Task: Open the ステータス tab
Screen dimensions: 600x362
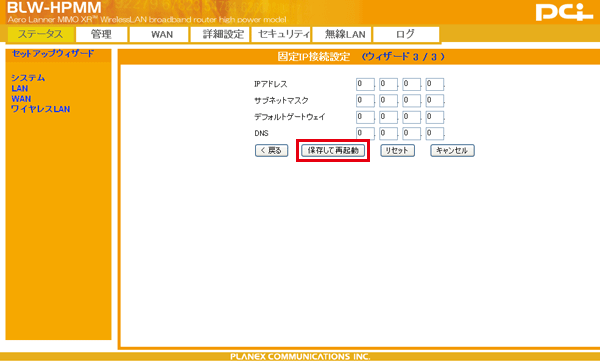Action: 41,34
